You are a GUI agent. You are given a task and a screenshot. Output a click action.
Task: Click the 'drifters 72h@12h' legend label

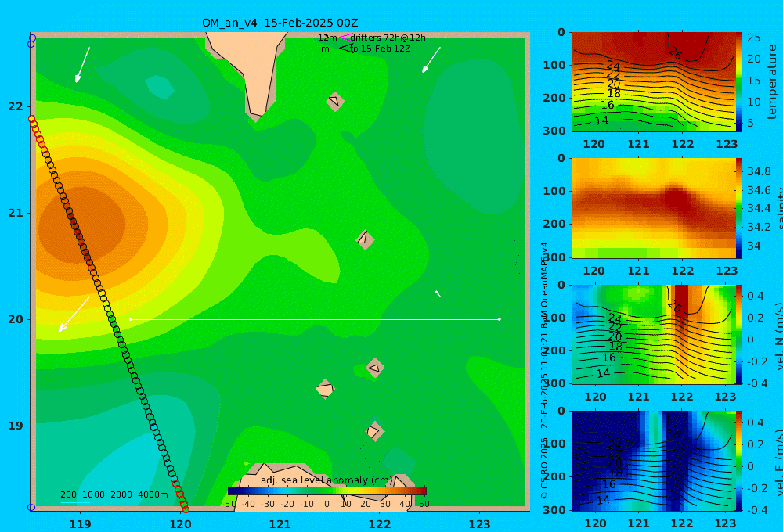(388, 38)
